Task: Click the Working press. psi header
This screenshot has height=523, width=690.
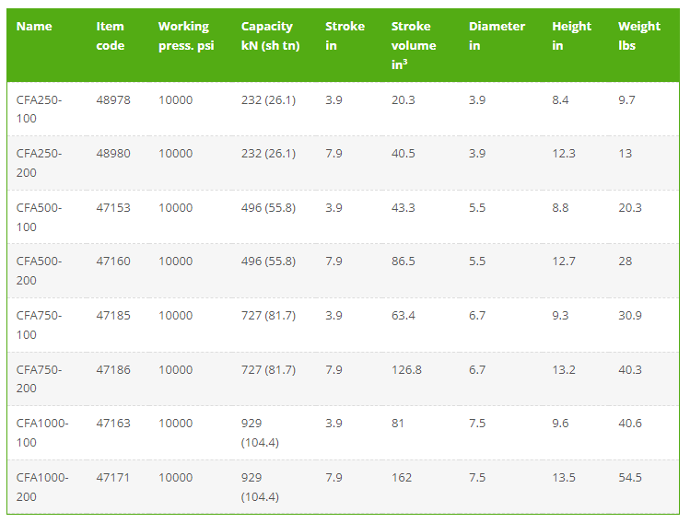Action: pyautogui.click(x=186, y=36)
